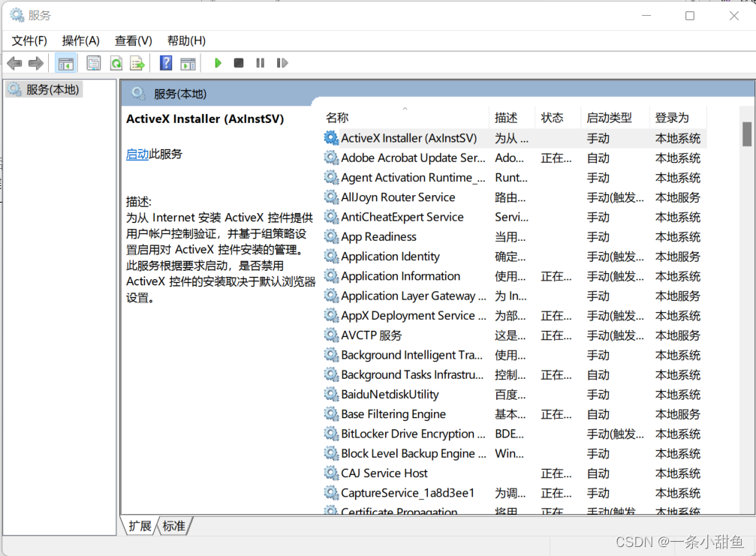Click the 名称 column header to sort
Image resolution: width=756 pixels, height=556 pixels.
tap(336, 117)
